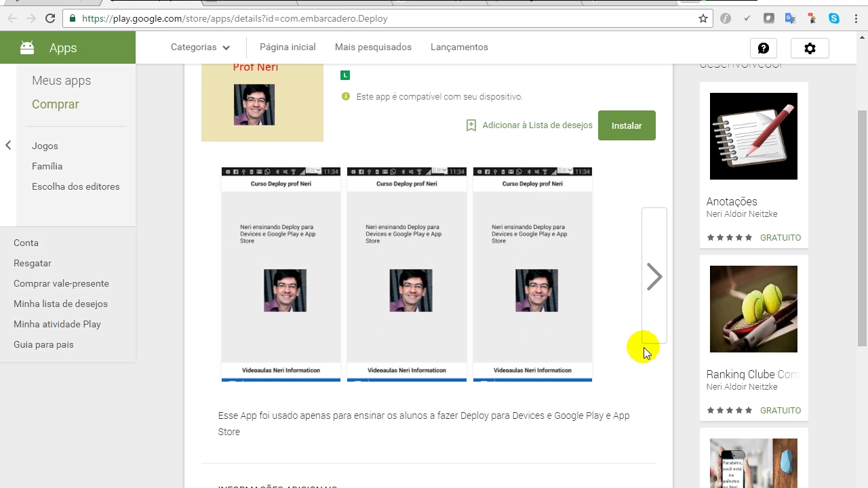
Task: Click developer name under Ranking Clube
Action: tap(742, 387)
